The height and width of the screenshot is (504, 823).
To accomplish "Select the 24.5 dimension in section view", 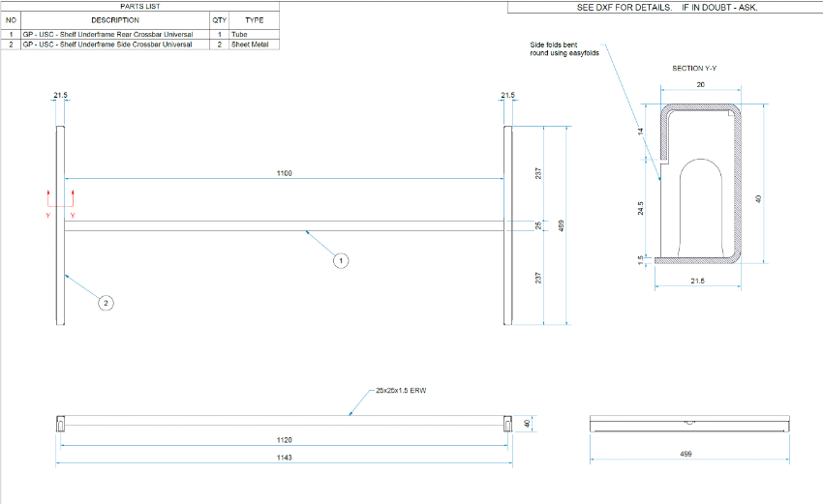I will point(641,209).
